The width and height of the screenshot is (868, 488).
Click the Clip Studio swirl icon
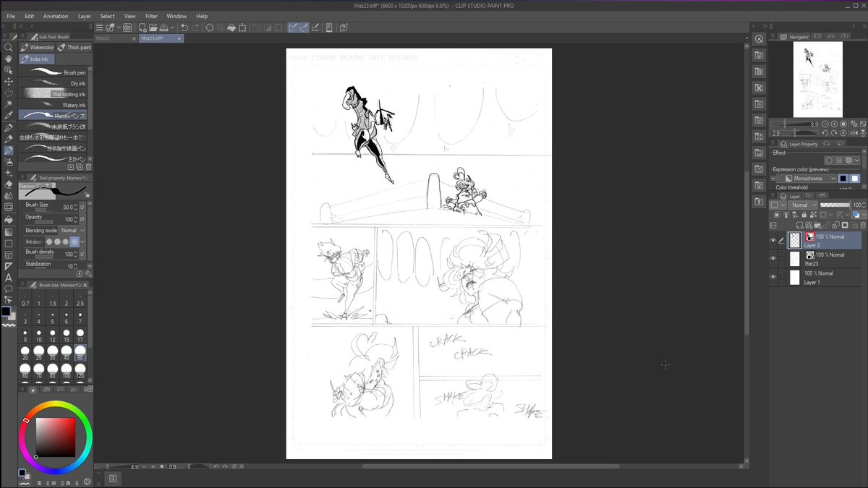point(127,27)
